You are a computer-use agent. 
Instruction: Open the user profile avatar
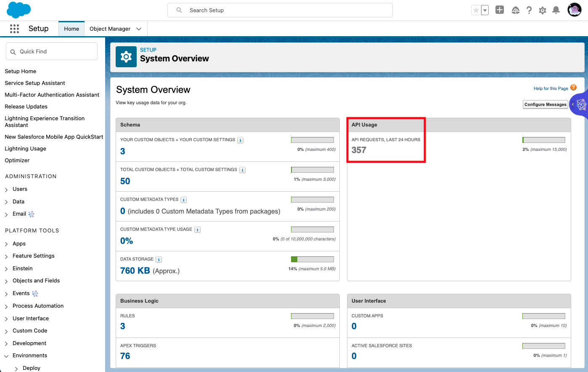574,10
